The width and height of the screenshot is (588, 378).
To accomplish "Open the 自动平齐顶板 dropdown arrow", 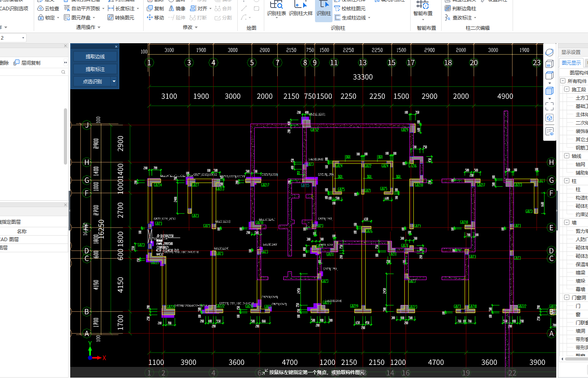I will point(104,8).
